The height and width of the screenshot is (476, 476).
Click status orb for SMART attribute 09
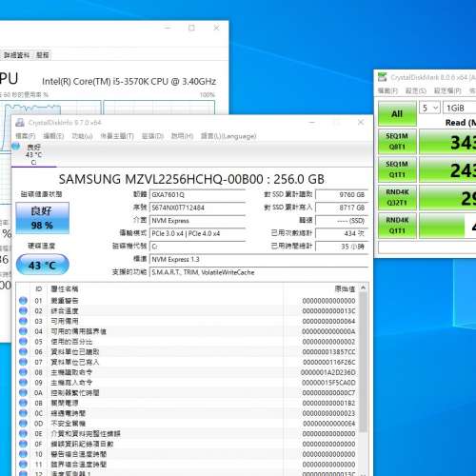coord(23,383)
